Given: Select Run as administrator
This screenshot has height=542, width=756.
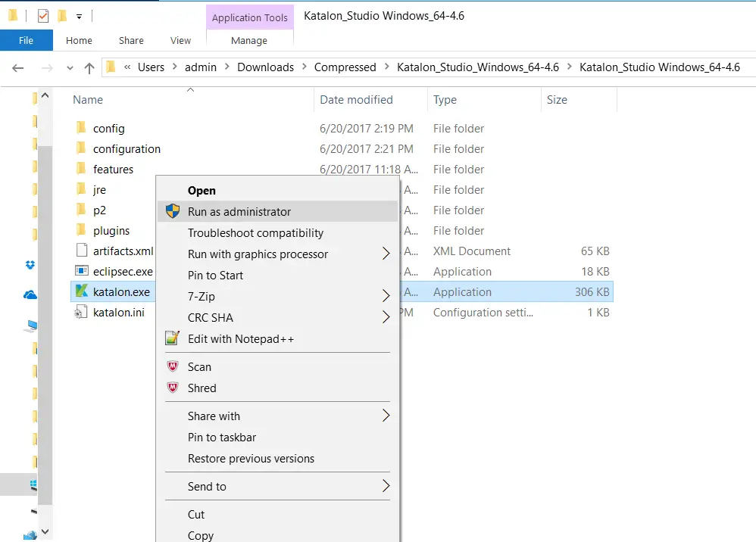Looking at the screenshot, I should [x=278, y=211].
